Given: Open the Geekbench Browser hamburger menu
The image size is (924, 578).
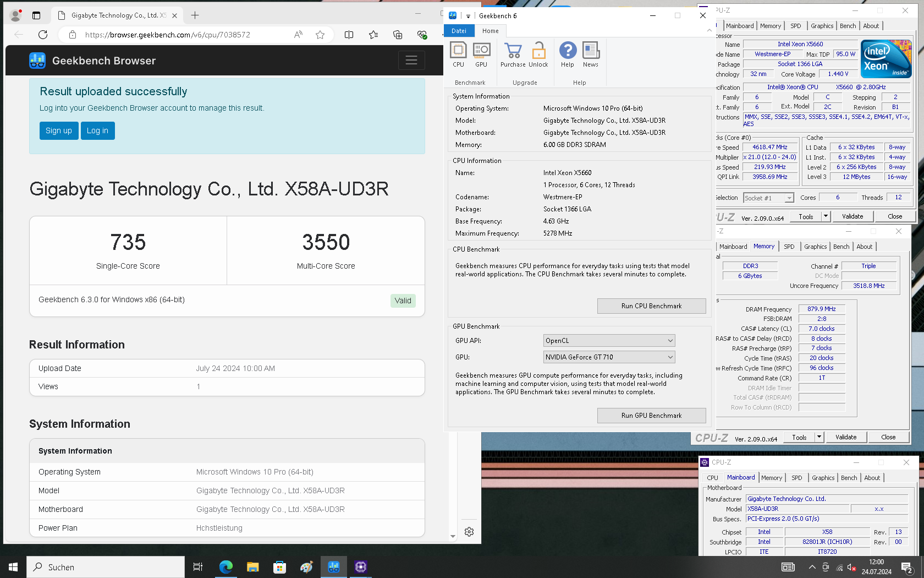Looking at the screenshot, I should click(x=411, y=60).
